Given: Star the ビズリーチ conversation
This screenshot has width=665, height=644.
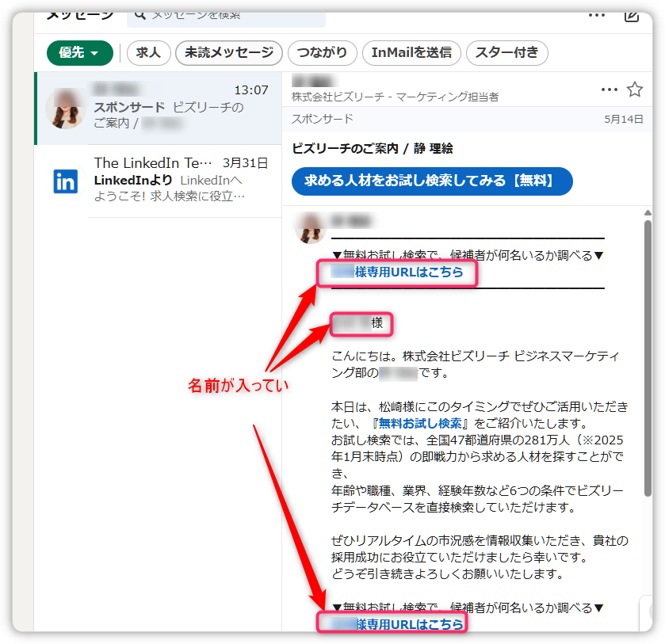Looking at the screenshot, I should click(635, 89).
